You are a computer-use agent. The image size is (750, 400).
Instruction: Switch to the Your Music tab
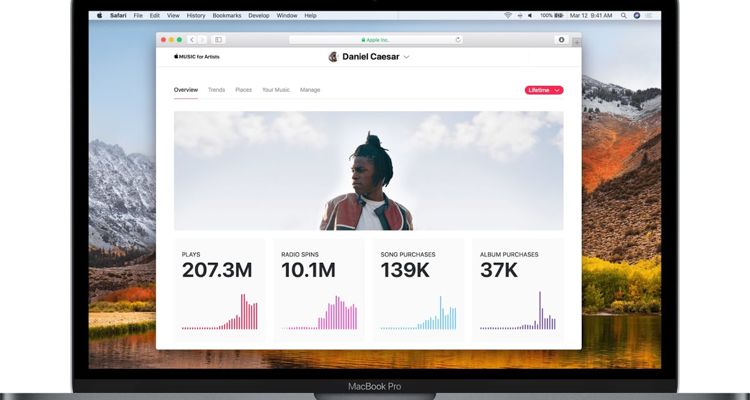(276, 90)
